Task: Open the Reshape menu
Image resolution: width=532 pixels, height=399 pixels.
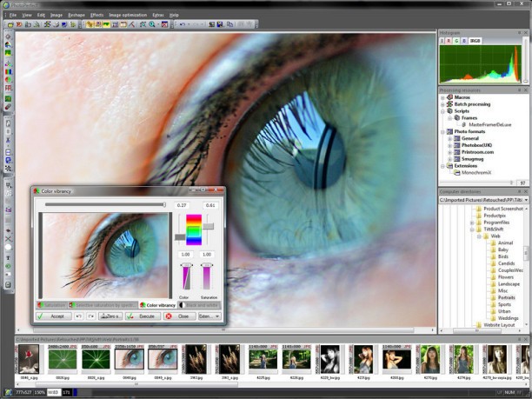Action: (x=76, y=15)
